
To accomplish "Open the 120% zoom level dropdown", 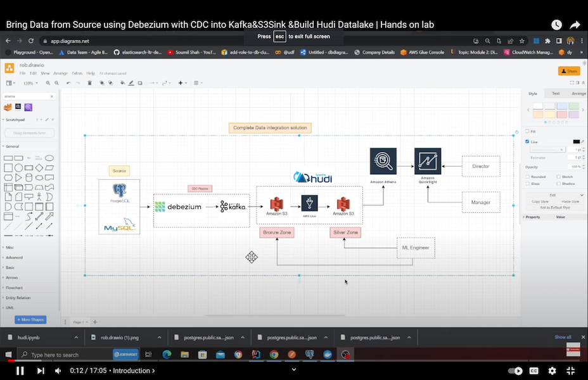I will tap(31, 83).
